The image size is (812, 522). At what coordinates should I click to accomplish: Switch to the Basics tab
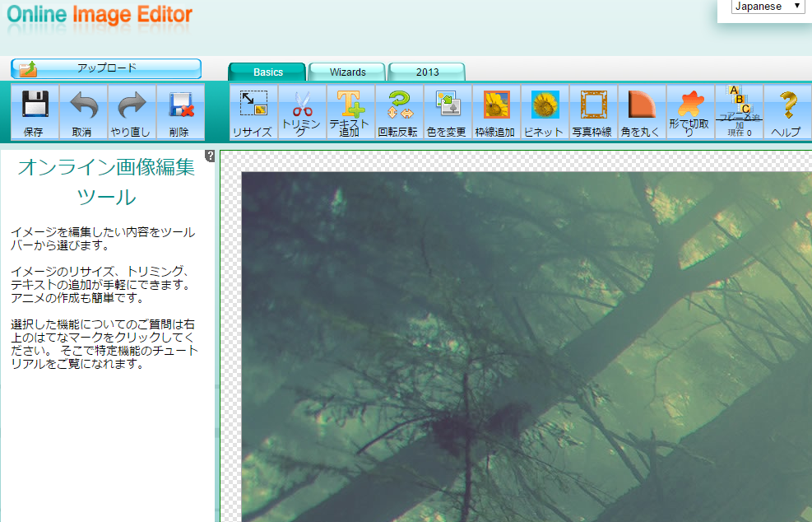coord(267,72)
